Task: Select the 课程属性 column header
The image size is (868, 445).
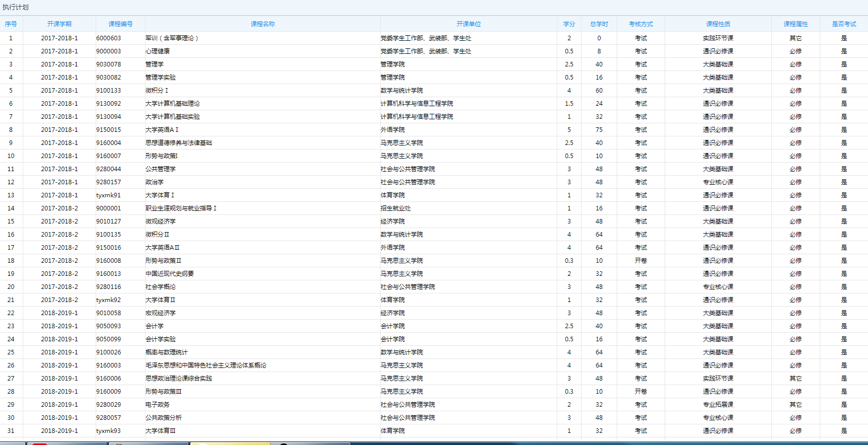Action: click(795, 24)
